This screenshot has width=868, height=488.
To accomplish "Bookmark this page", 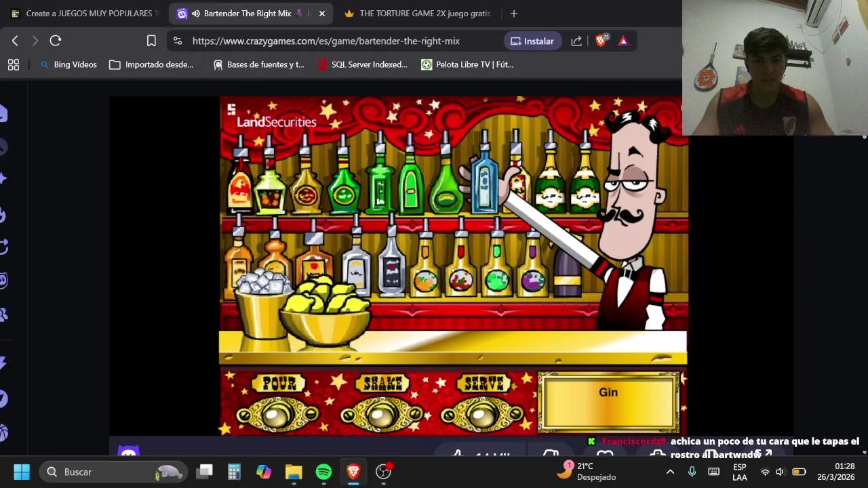I will pos(151,41).
